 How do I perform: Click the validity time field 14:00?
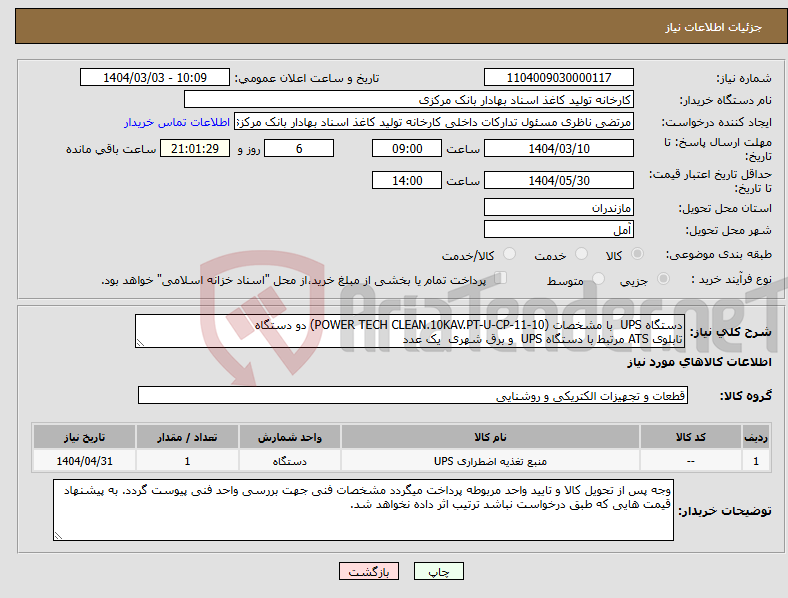coord(407,180)
